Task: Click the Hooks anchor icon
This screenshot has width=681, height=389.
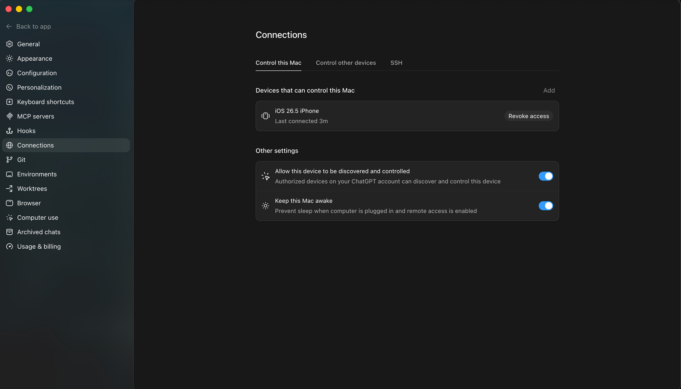Action: 10,131
